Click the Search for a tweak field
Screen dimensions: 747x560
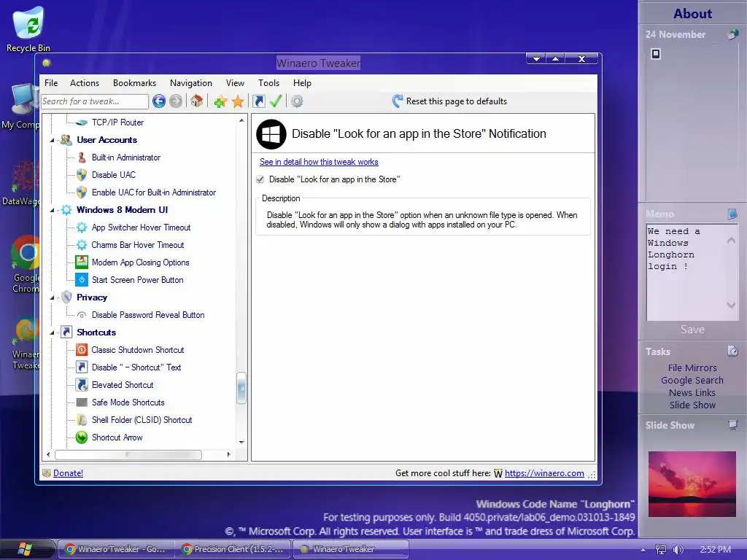tap(94, 101)
